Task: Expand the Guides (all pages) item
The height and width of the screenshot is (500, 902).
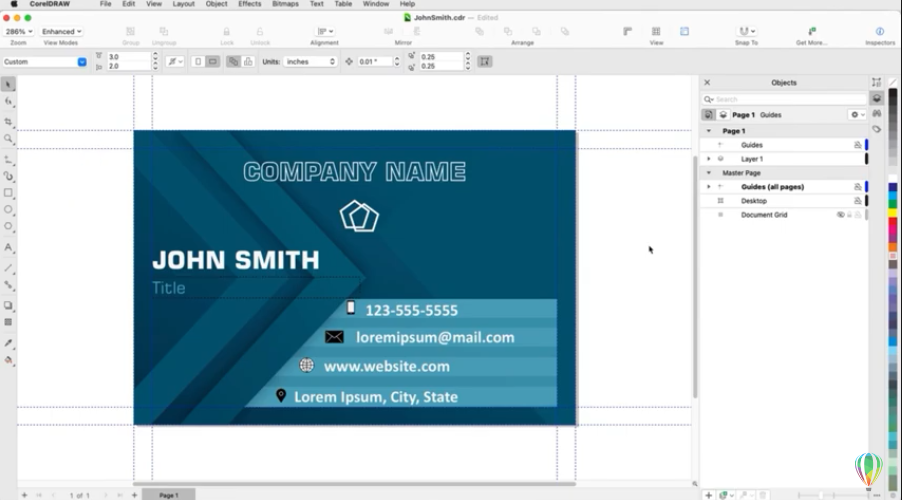Action: point(709,187)
